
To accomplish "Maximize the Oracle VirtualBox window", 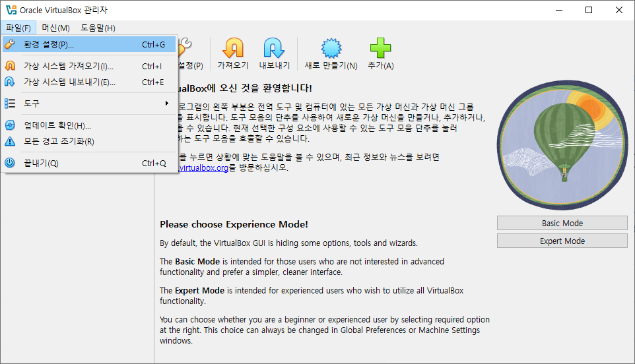I will [589, 10].
